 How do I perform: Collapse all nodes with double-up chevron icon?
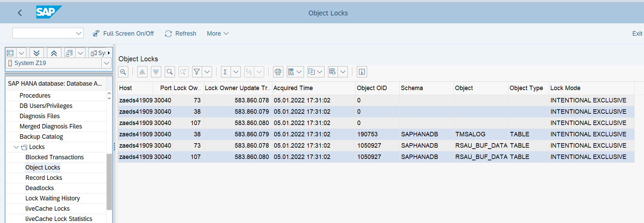point(54,53)
